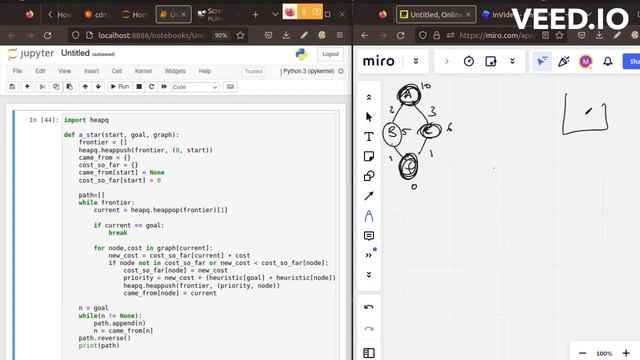Open the Jupyter Edit menu
The image size is (640, 360).
click(x=40, y=71)
